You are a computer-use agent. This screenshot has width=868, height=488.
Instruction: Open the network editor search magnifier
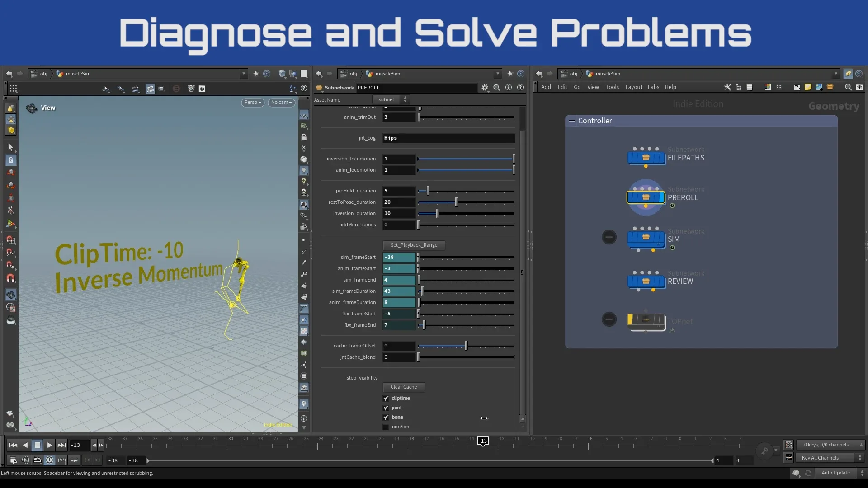[x=849, y=87]
